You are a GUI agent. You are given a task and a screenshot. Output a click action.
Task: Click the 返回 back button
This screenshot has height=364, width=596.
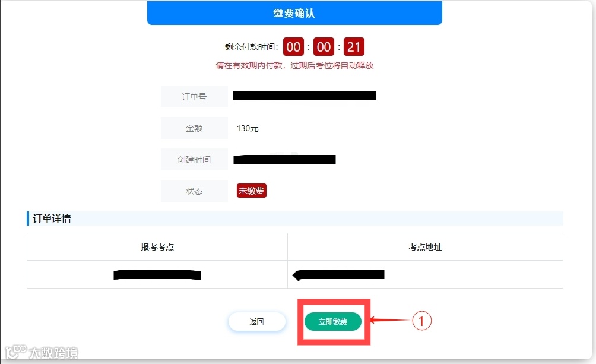[256, 322]
